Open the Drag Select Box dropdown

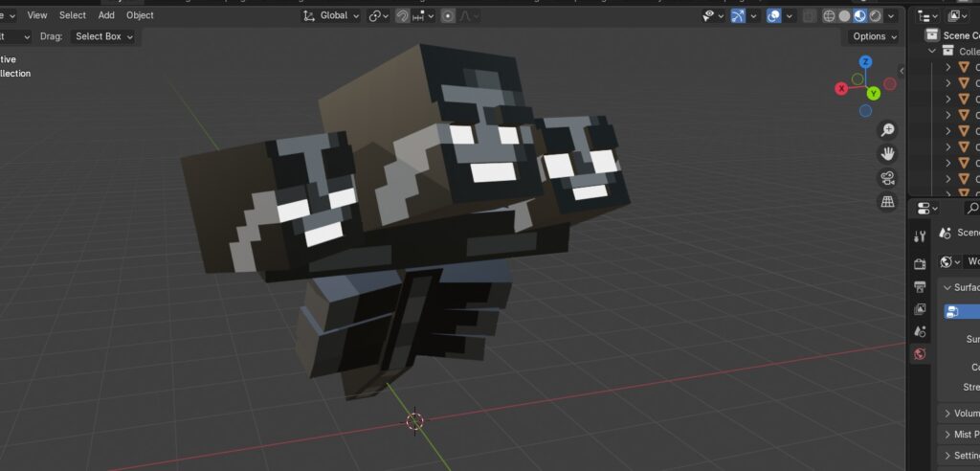click(104, 36)
